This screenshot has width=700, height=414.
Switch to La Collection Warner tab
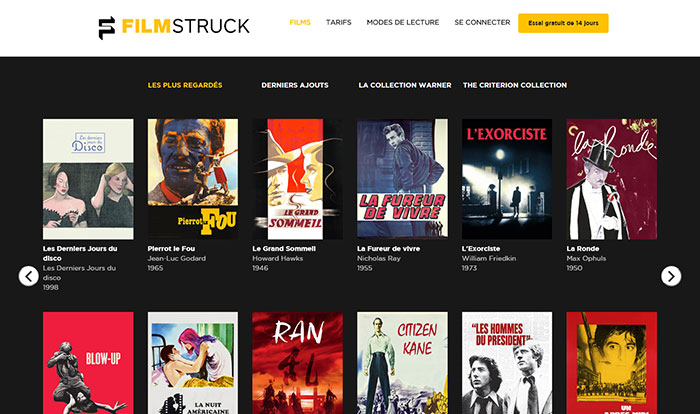[x=405, y=85]
